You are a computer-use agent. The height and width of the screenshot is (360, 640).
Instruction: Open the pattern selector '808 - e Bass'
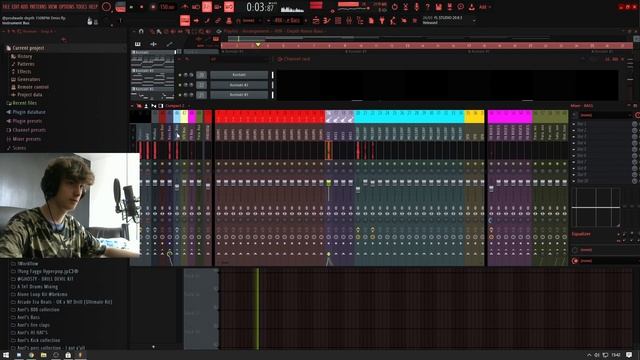[x=288, y=20]
